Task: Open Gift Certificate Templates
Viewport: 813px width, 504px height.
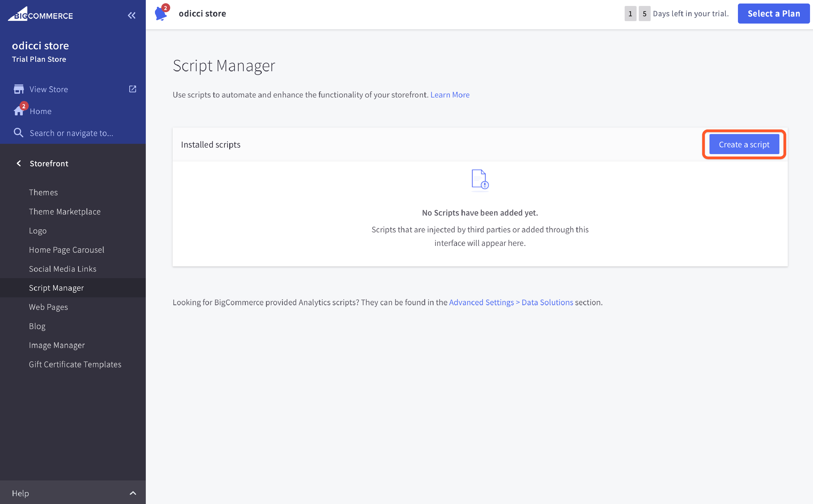Action: pos(75,364)
